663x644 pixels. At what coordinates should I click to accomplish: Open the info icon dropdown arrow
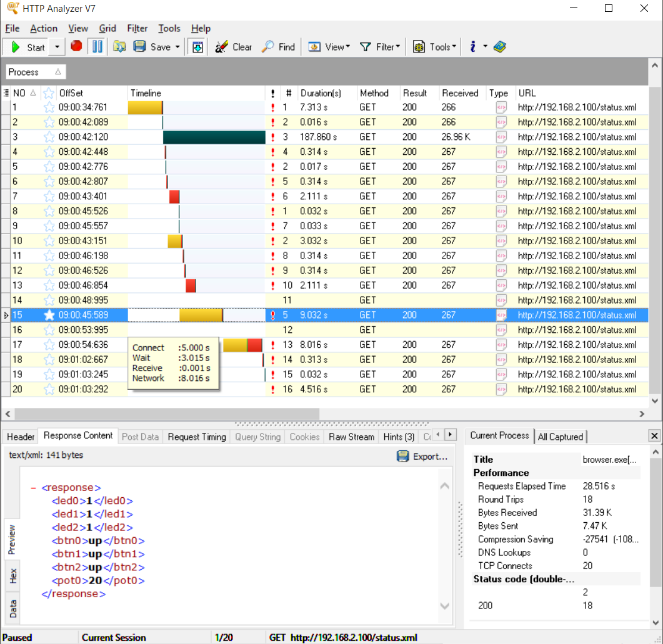point(485,46)
